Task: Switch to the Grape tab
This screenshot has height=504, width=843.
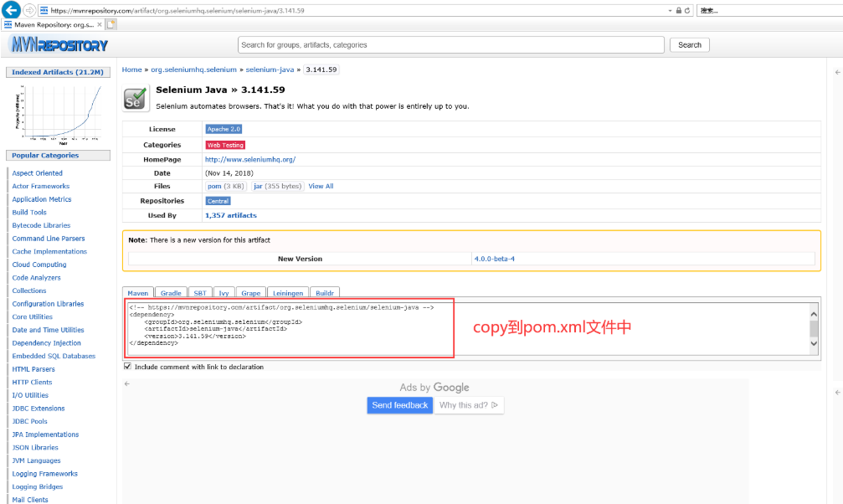Action: point(250,293)
